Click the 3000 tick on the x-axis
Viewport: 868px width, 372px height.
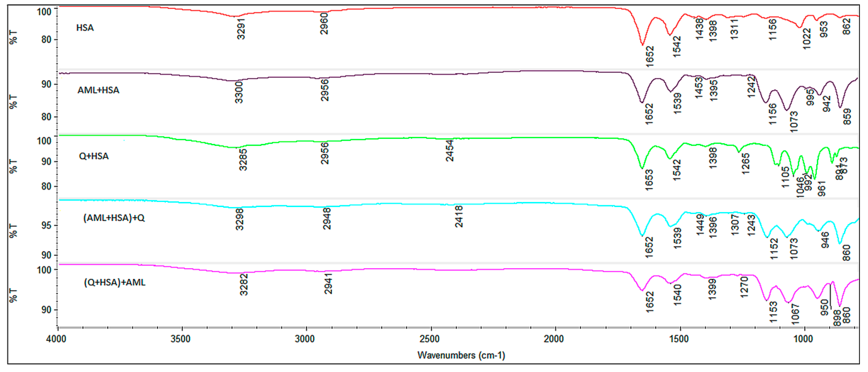(305, 339)
